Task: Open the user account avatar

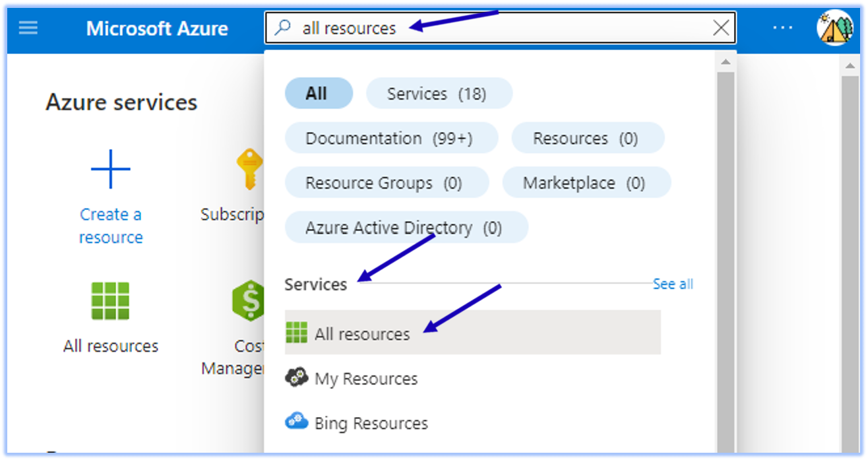Action: pyautogui.click(x=834, y=28)
